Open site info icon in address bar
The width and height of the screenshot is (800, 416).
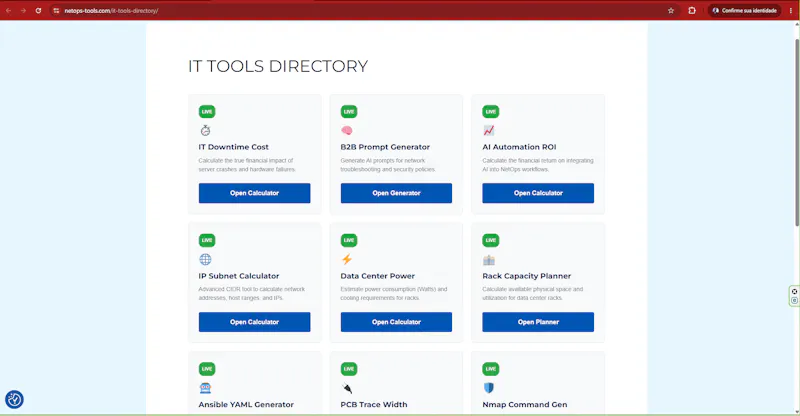click(x=56, y=10)
